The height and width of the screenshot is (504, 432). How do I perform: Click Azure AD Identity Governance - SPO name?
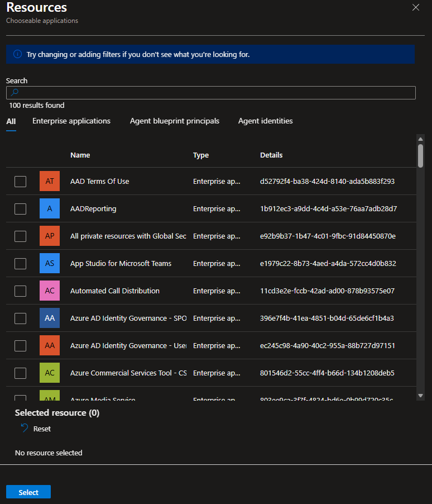tap(128, 318)
